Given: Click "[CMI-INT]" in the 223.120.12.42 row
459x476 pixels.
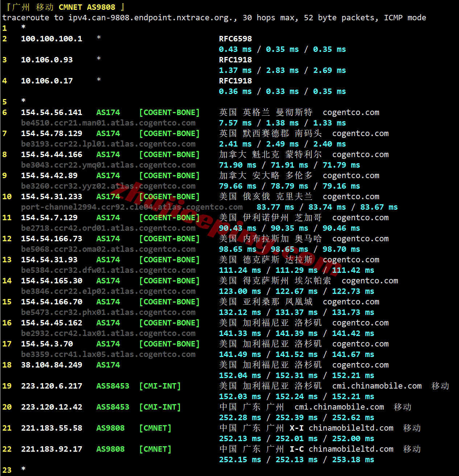Looking at the screenshot, I should pyautogui.click(x=160, y=407).
